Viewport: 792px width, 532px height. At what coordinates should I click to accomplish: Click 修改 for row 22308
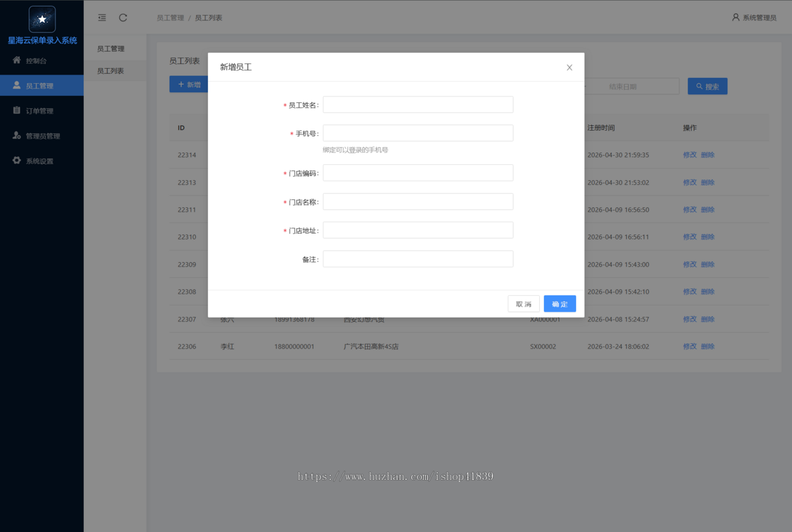click(690, 292)
